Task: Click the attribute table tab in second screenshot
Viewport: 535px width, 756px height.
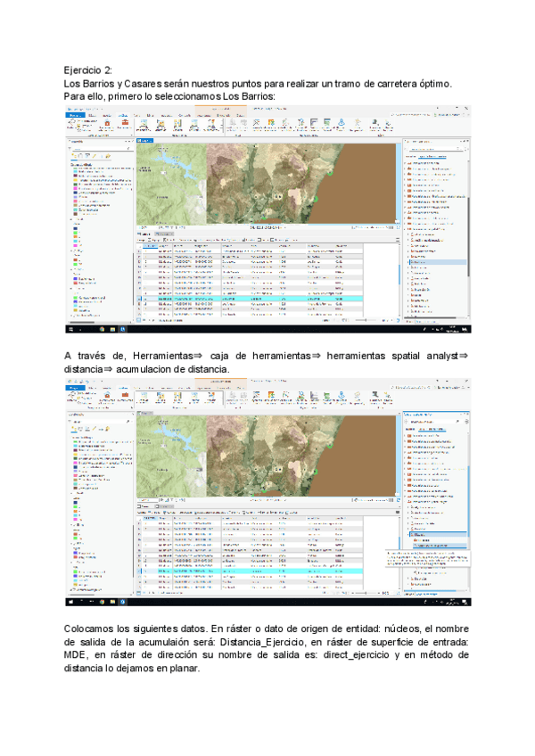Action: click(x=145, y=508)
